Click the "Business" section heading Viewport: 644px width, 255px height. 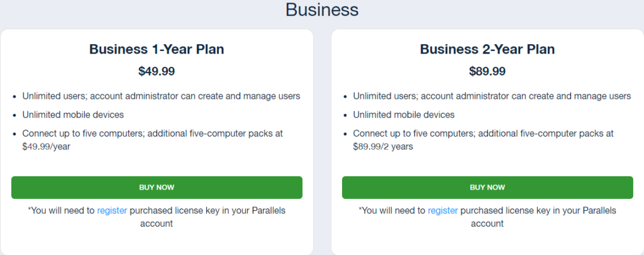pyautogui.click(x=321, y=9)
